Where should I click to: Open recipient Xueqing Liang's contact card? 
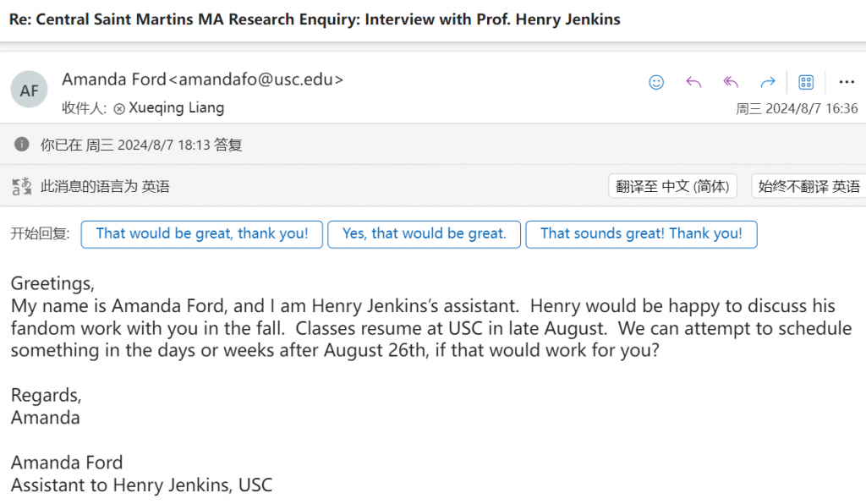(176, 107)
